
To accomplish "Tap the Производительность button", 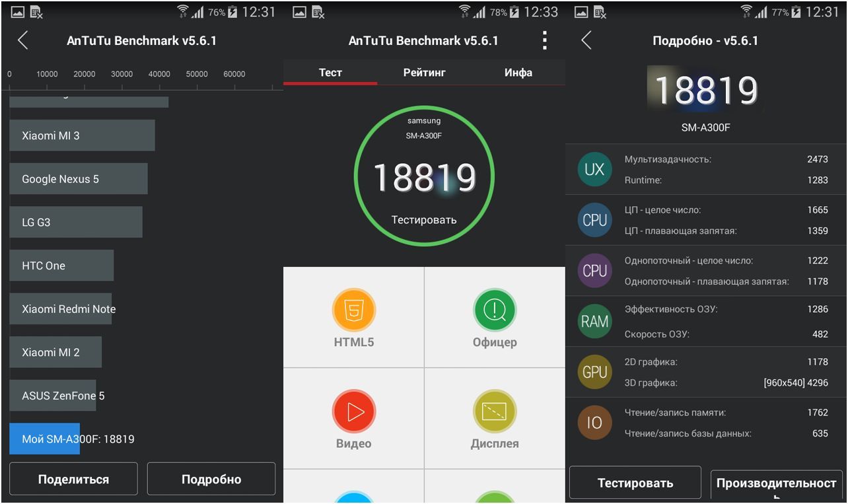I will 776,484.
